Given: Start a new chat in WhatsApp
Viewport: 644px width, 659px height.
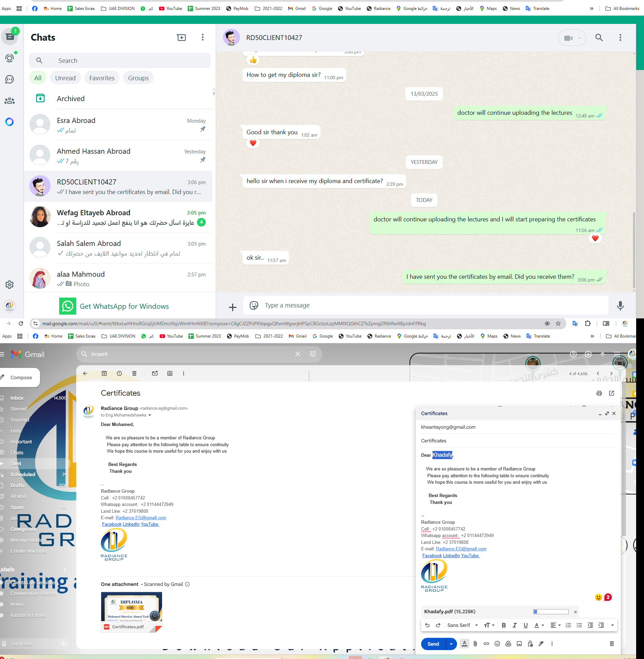Looking at the screenshot, I should tap(181, 38).
